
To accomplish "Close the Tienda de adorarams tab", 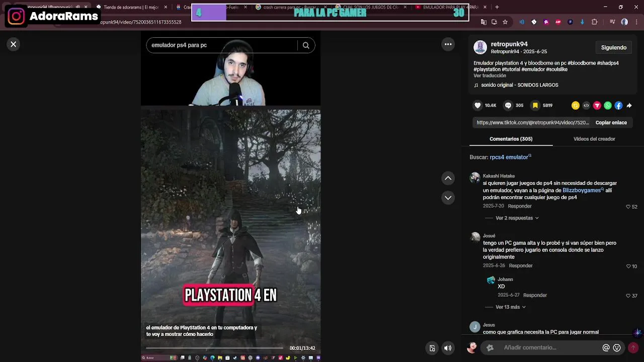I will click(x=166, y=7).
